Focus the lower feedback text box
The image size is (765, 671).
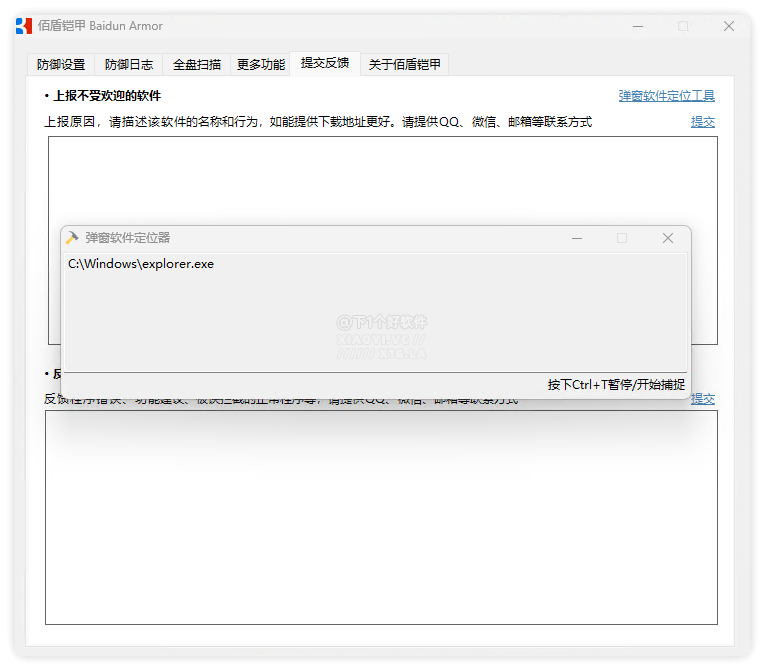click(382, 517)
